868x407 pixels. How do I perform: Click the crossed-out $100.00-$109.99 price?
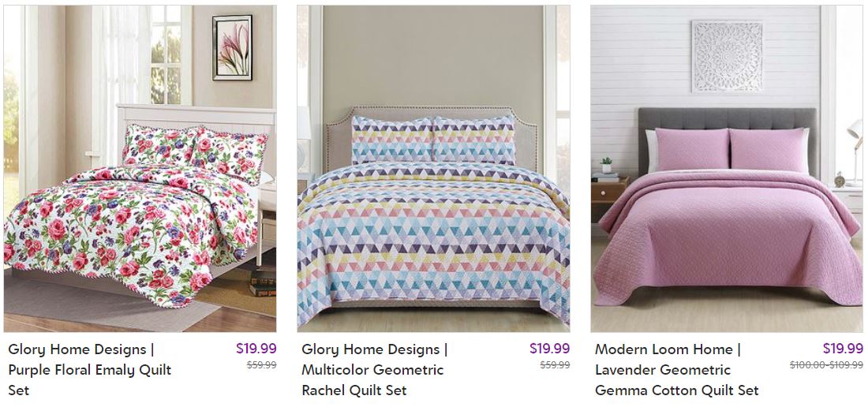[826, 365]
